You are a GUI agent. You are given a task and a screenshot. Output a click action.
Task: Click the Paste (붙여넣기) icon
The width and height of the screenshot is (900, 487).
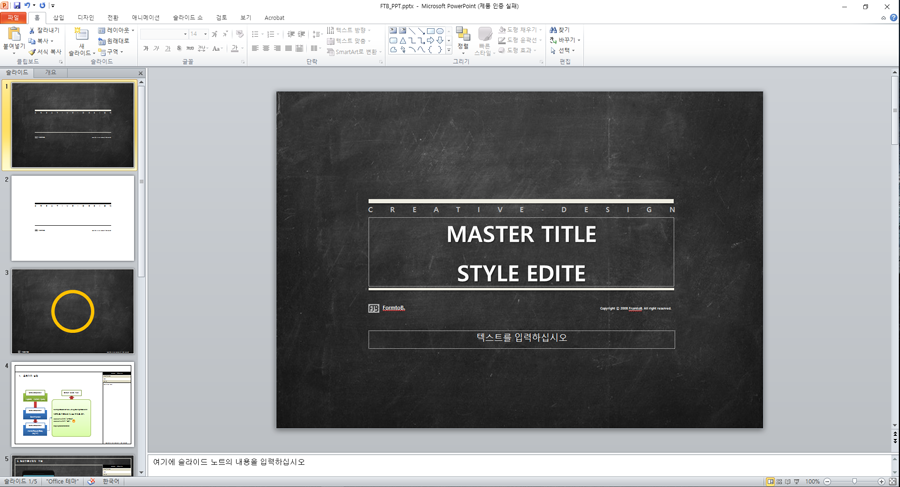pos(13,36)
